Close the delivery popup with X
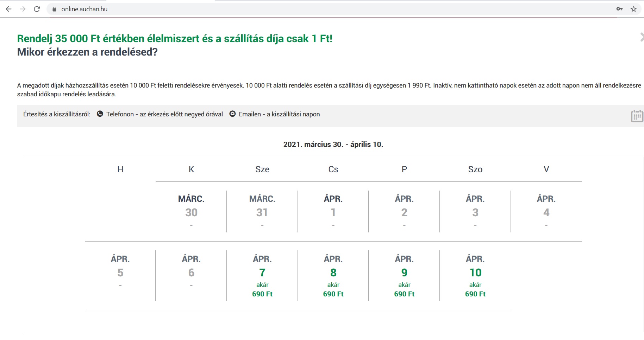Screen dimensions: 644x340 click(642, 37)
